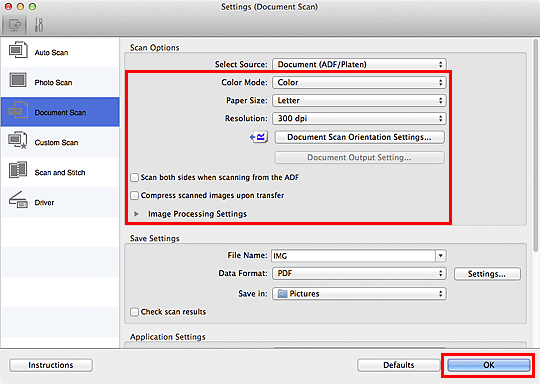540x384 pixels.
Task: Open the Select Source dropdown
Action: (x=359, y=64)
